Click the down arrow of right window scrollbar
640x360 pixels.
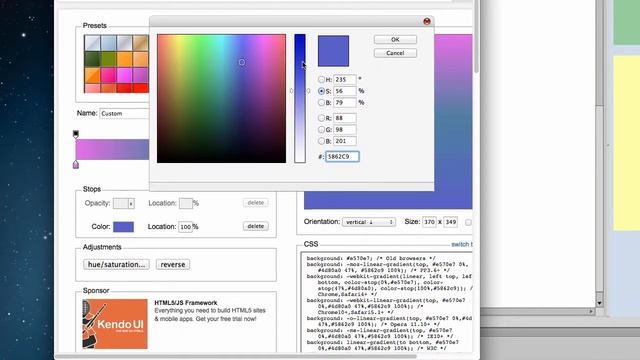coord(599,303)
